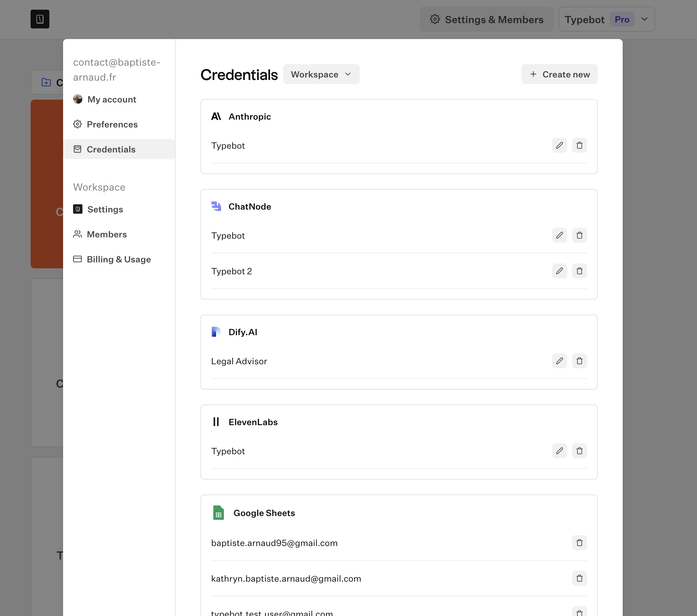The image size is (697, 616).
Task: Select Members in workspace sidebar
Action: pos(106,235)
